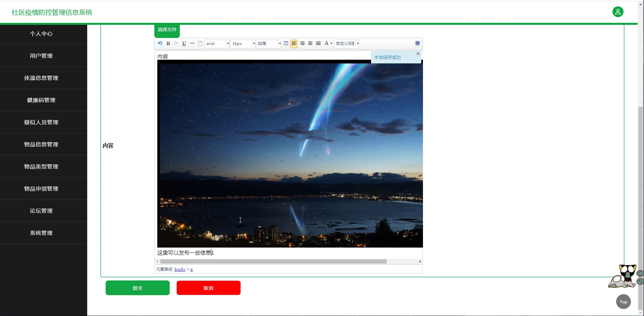Image resolution: width=644 pixels, height=316 pixels.
Task: Open the arial font family dropdown
Action: [217, 44]
